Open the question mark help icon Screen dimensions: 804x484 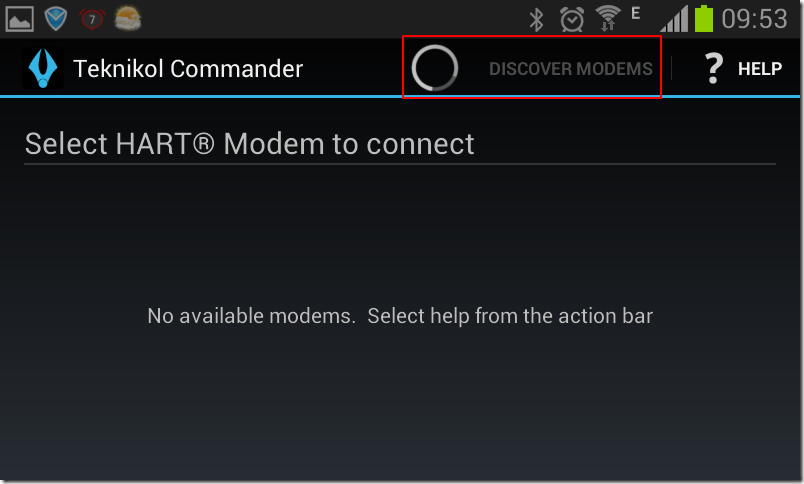pos(713,68)
